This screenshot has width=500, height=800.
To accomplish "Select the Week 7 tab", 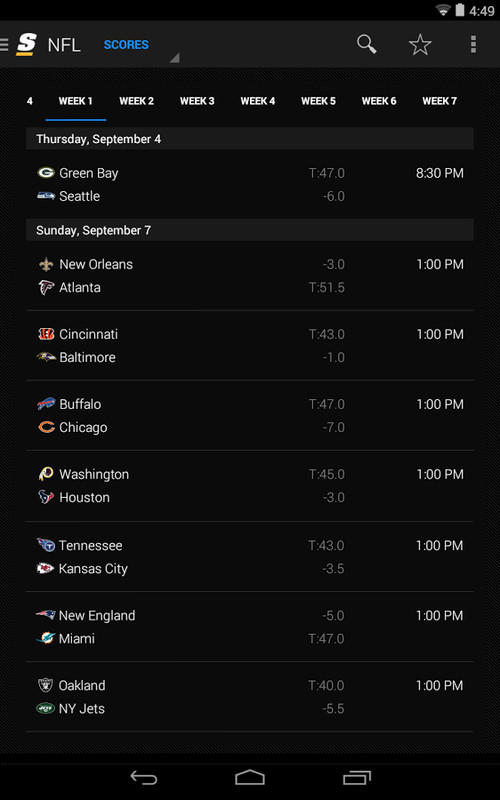I will (439, 101).
